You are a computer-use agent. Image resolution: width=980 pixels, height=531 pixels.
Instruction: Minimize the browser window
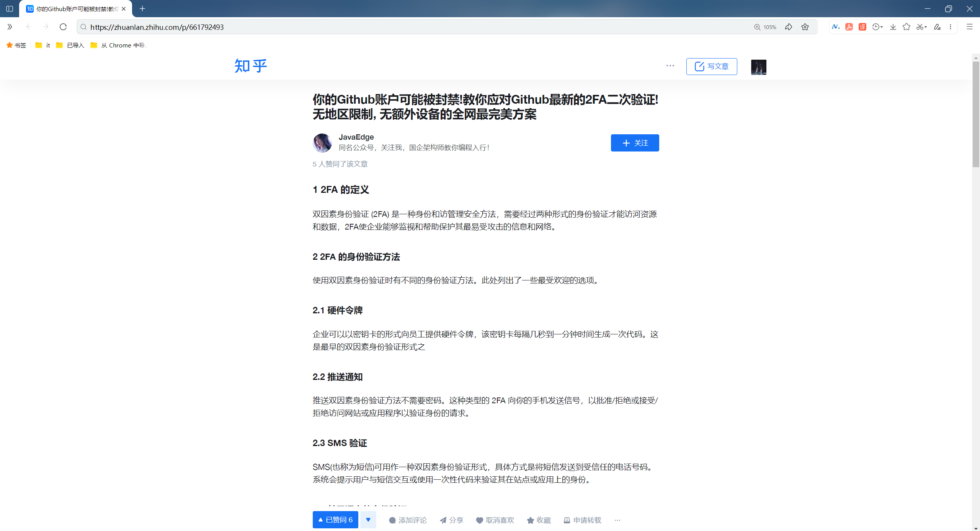tap(927, 8)
